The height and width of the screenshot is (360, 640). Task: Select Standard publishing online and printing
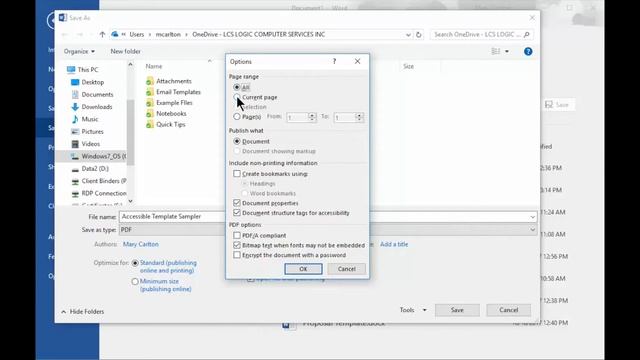coord(135,263)
